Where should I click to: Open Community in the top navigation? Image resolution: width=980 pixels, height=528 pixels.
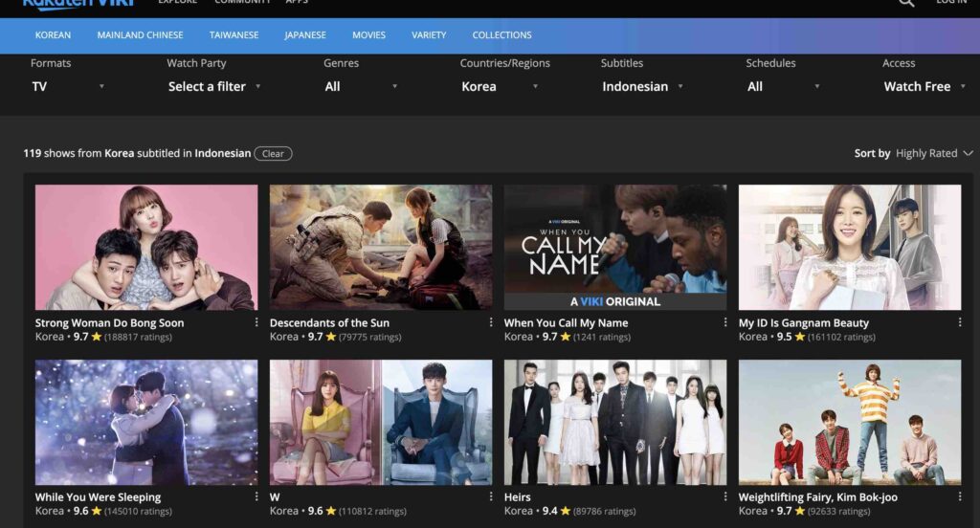click(242, 2)
